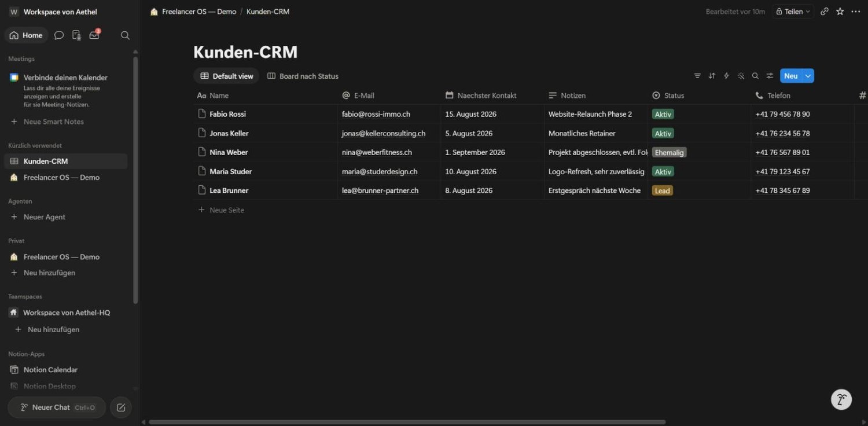Expand the arrow next to the Neu button
This screenshot has width=868, height=426.
pyautogui.click(x=808, y=76)
